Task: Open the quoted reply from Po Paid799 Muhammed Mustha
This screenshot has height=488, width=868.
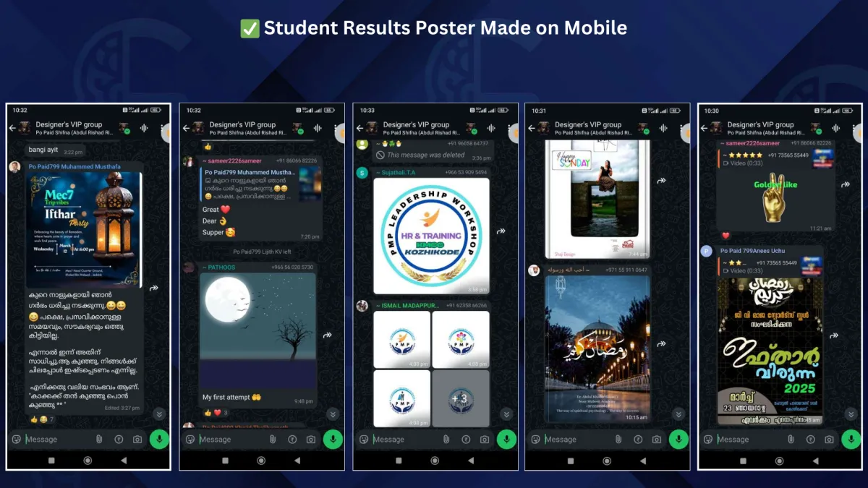Action: 260,184
